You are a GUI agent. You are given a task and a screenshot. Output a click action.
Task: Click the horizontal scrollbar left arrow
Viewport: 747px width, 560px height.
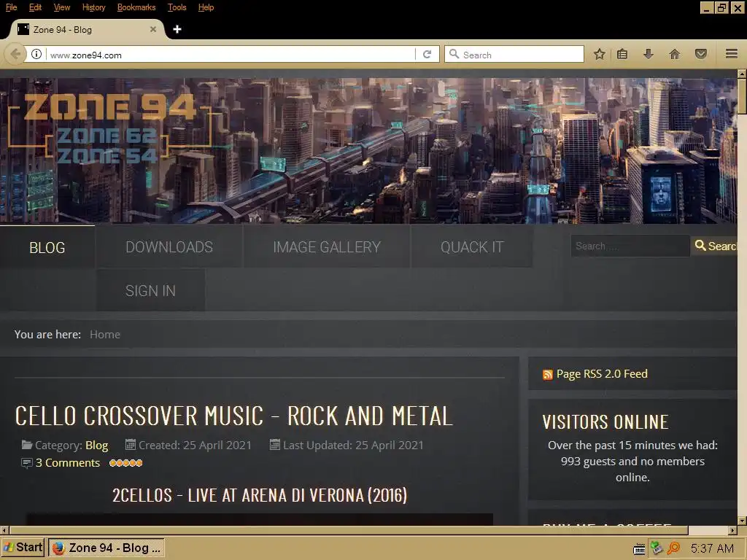pyautogui.click(x=4, y=531)
